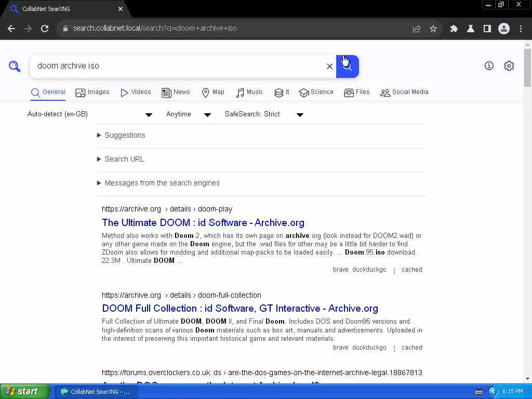Open the About info icon

point(489,66)
